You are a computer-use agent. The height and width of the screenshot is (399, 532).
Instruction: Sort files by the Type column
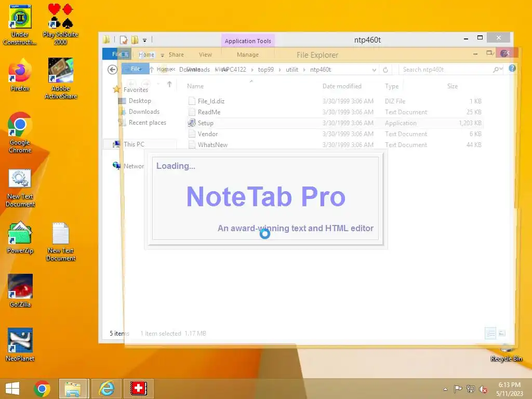(392, 86)
